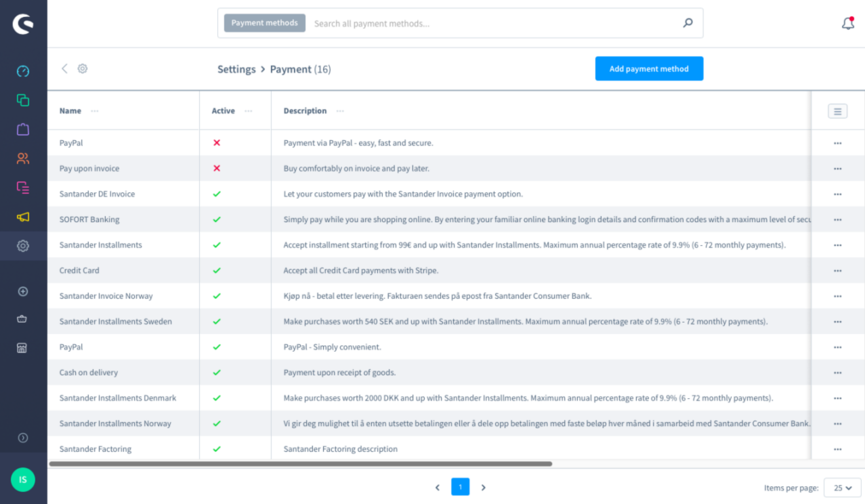Expand sidebar with circled arrow icon
This screenshot has height=504, width=865.
tap(23, 438)
